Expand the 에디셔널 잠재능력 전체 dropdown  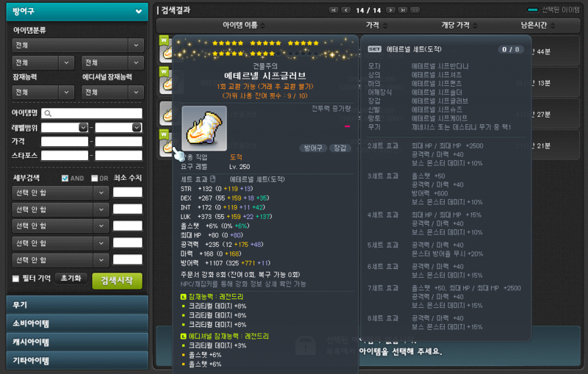112,92
